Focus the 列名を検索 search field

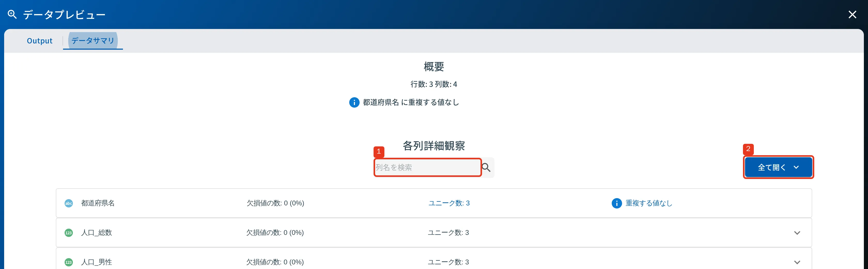coord(427,167)
